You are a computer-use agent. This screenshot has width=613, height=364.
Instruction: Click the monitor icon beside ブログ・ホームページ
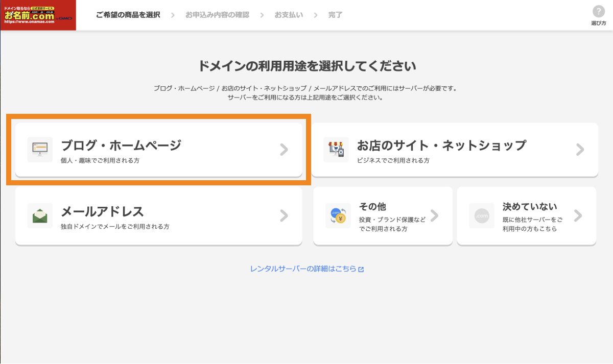[x=40, y=150]
